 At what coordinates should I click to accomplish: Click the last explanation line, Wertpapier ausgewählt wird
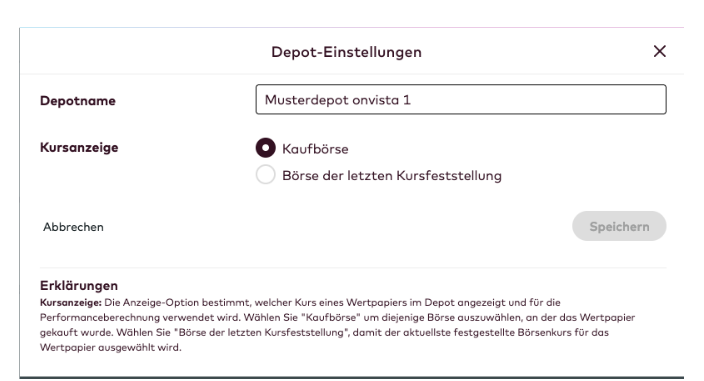point(110,347)
